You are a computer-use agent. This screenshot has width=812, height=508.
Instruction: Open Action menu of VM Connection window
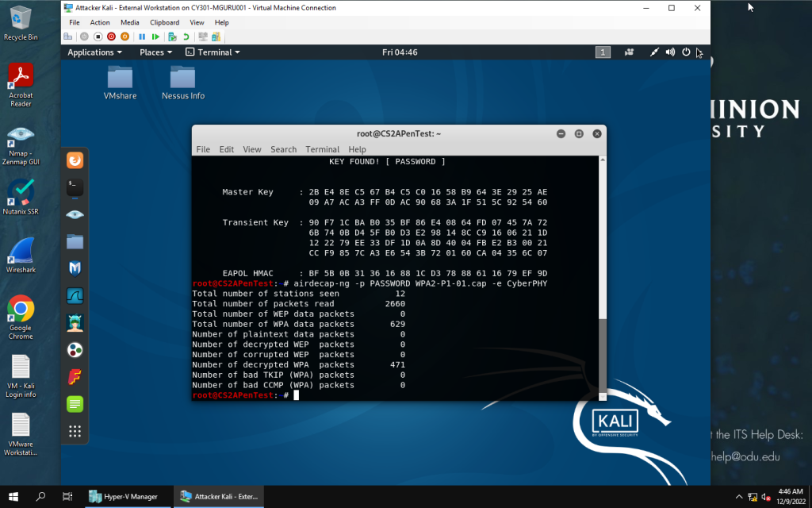[100, 22]
